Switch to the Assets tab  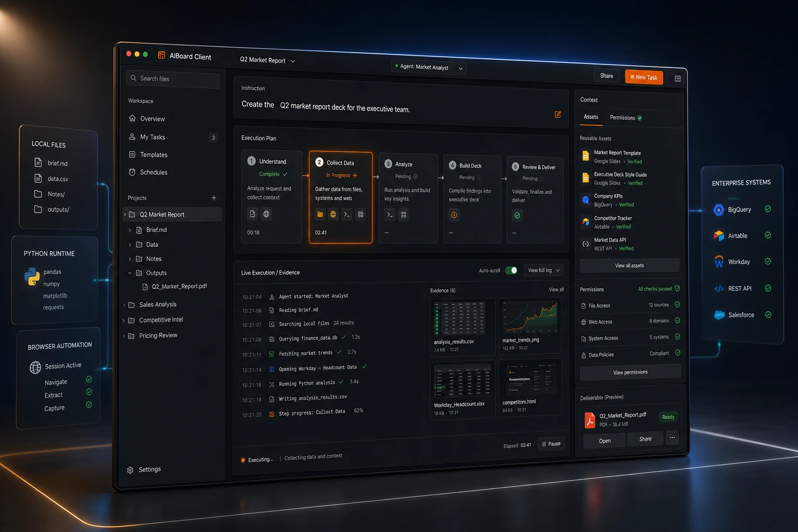(x=591, y=117)
